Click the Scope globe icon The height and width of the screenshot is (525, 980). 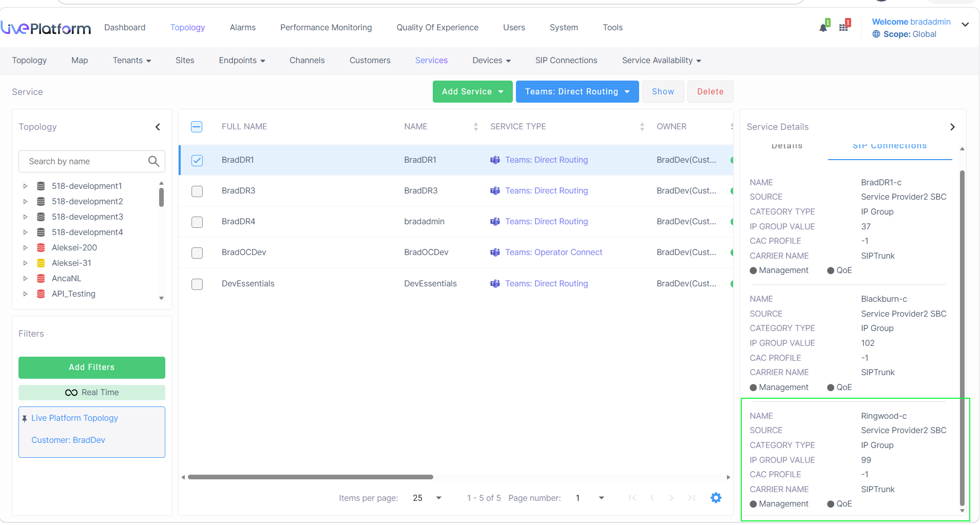click(876, 34)
